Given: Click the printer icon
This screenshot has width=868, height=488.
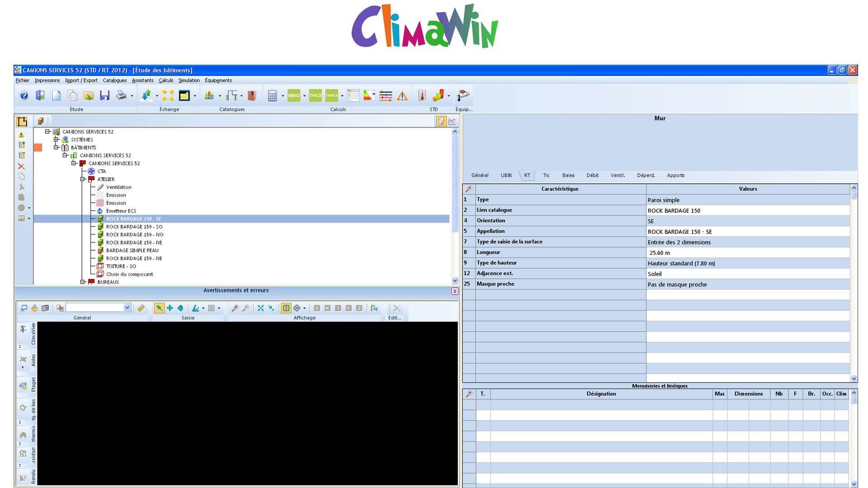Looking at the screenshot, I should pos(121,95).
